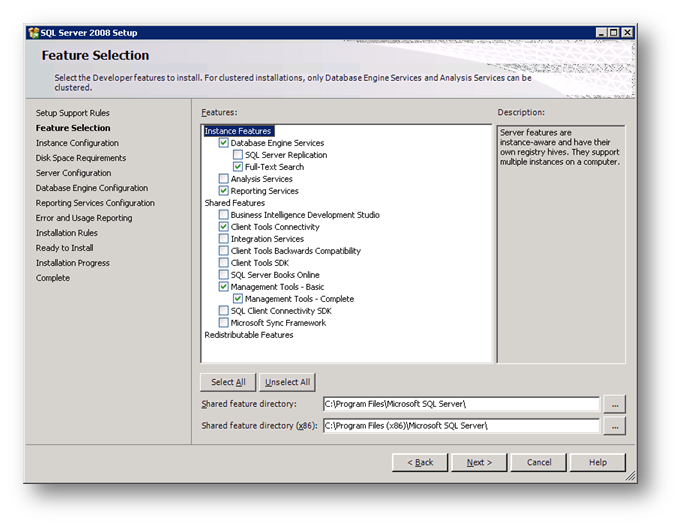This screenshot has width=681, height=527.
Task: Cancel the SQL Server setup
Action: click(x=539, y=462)
